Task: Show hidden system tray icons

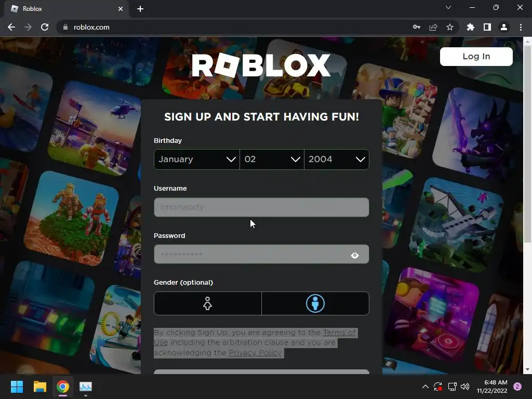Action: (425, 387)
